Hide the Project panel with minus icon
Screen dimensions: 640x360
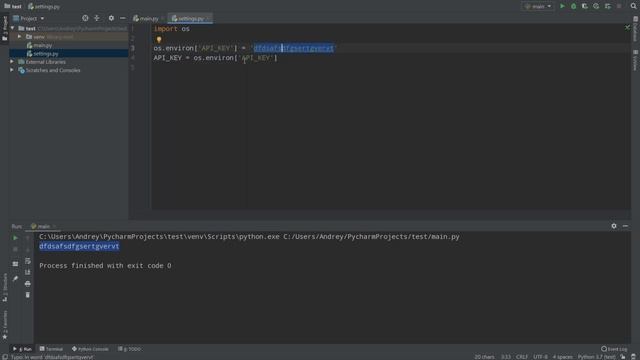coord(122,18)
